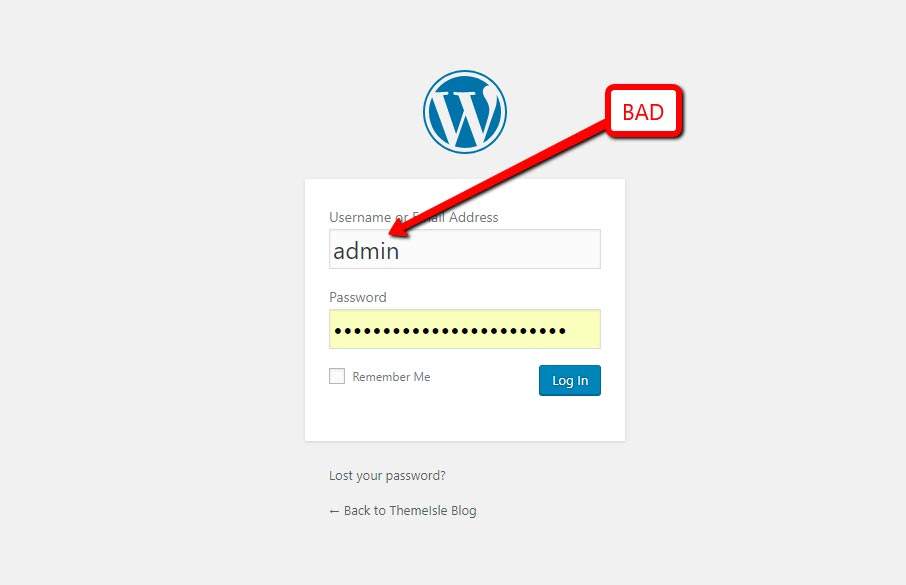906x585 pixels.
Task: Click the white W inside the logo
Action: click(465, 112)
